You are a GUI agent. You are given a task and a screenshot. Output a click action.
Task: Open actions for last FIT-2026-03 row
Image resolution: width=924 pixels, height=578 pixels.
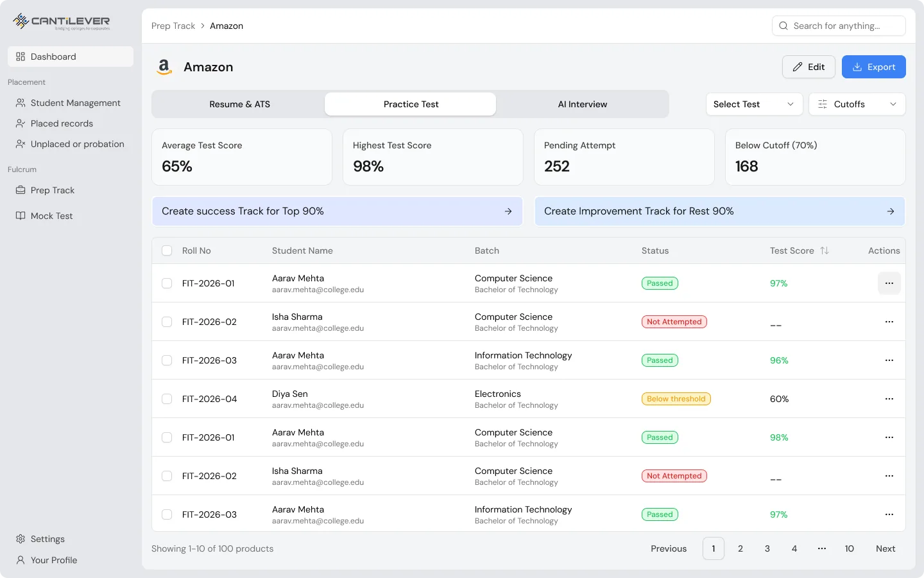[889, 514]
